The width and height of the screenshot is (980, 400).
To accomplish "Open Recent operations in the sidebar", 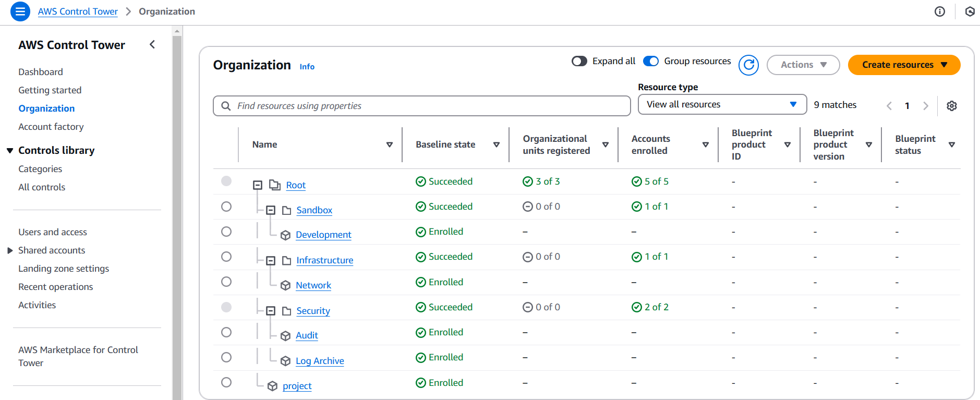I will coord(56,287).
